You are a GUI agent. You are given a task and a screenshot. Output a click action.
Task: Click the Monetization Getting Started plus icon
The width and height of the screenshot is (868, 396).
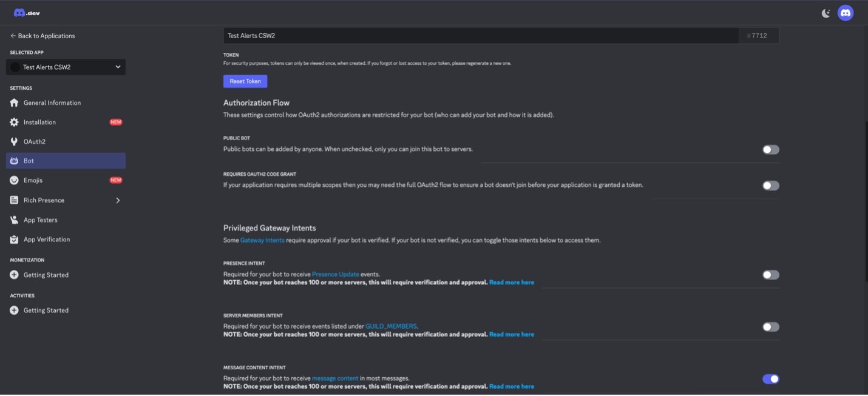point(14,275)
